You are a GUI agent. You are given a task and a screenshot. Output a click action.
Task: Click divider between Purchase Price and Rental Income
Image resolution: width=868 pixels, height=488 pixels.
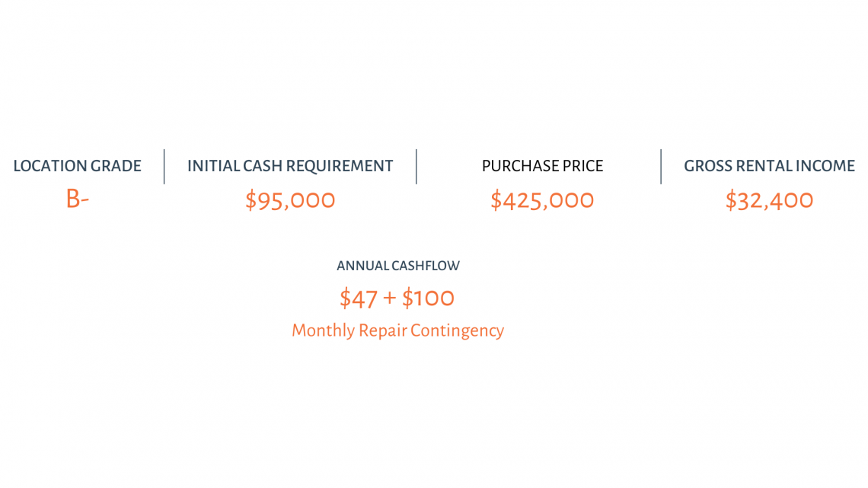point(661,167)
